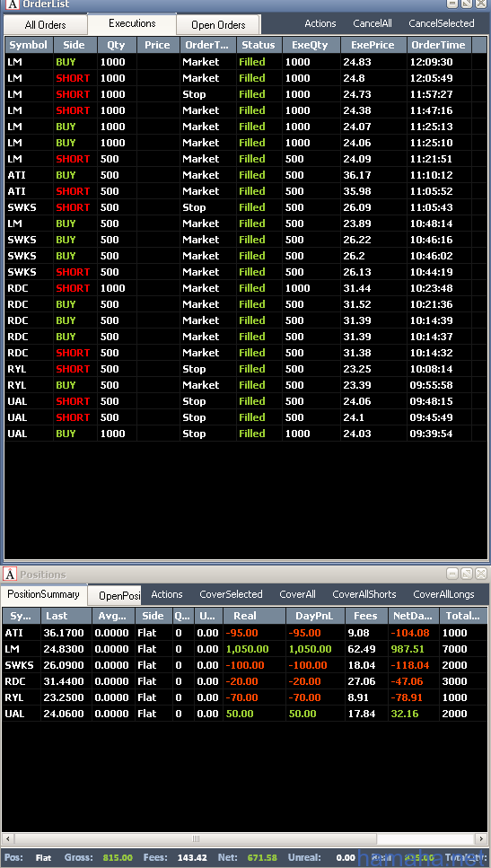The width and height of the screenshot is (491, 868).
Task: Minimize the Positions window
Action: pyautogui.click(x=452, y=574)
